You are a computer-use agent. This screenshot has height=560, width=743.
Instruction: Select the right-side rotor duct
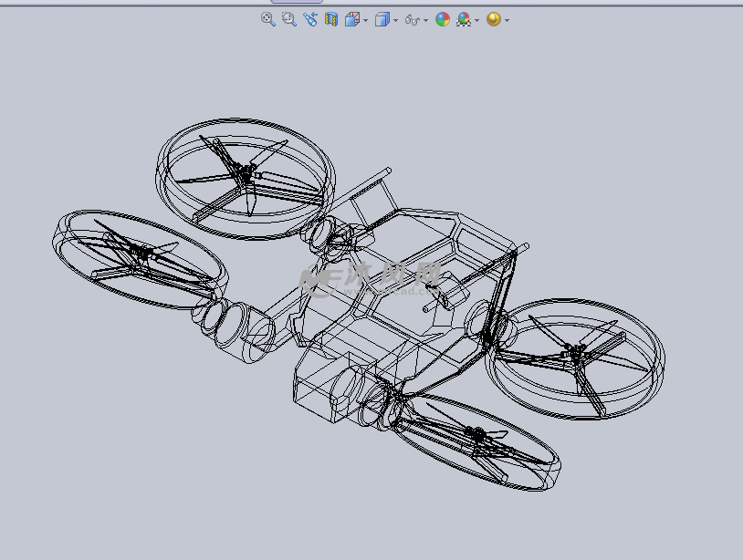pos(575,358)
